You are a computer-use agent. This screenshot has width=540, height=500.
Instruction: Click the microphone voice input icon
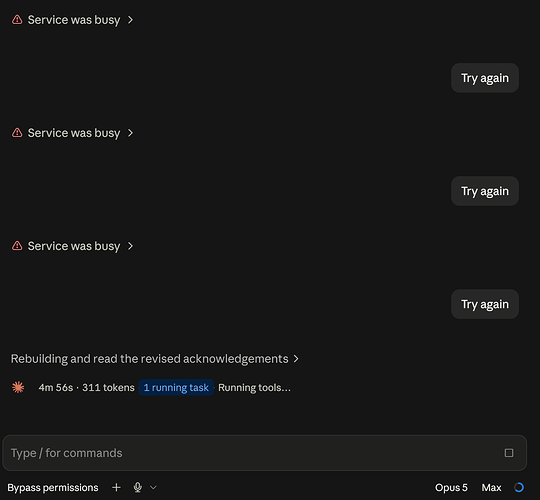click(137, 487)
